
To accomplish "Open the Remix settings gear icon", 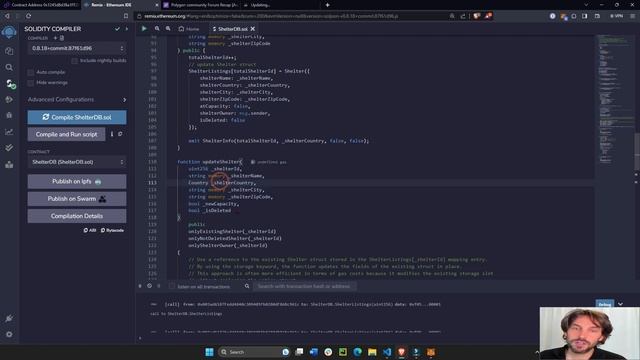I will pyautogui.click(x=9, y=334).
